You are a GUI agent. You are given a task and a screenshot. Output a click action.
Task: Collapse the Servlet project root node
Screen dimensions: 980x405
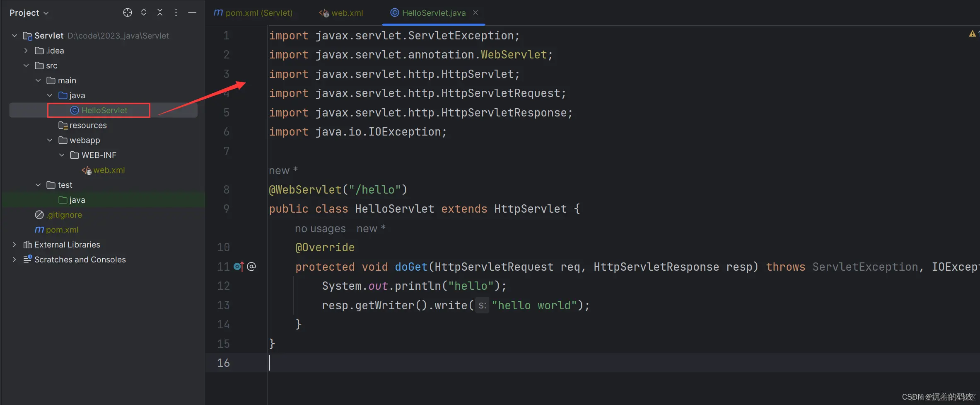click(x=14, y=36)
